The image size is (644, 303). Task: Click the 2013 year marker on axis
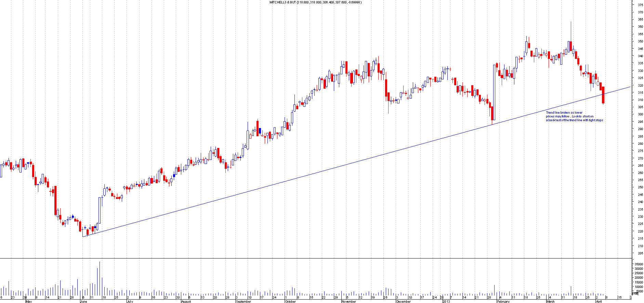446,302
